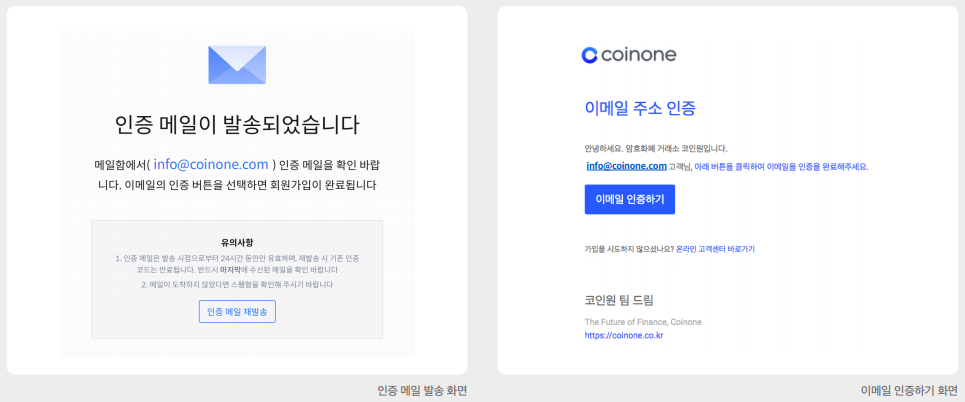Click the 이메일 인증하기 화면 caption
This screenshot has height=402, width=965.
[x=909, y=390]
